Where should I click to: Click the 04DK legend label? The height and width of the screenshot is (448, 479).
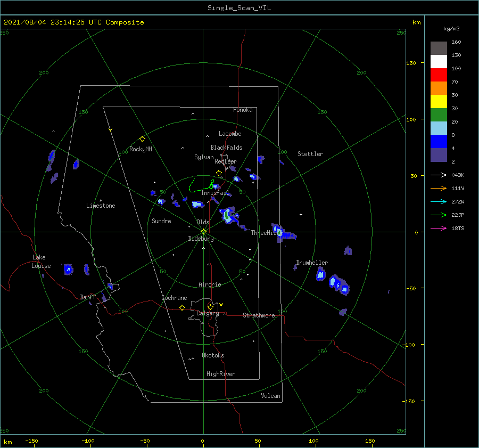[458, 175]
